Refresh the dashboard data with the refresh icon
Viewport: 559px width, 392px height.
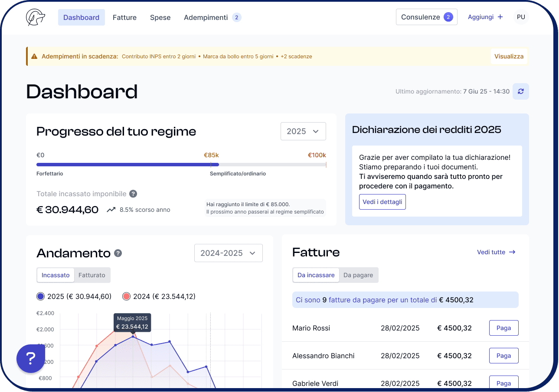[x=520, y=91]
